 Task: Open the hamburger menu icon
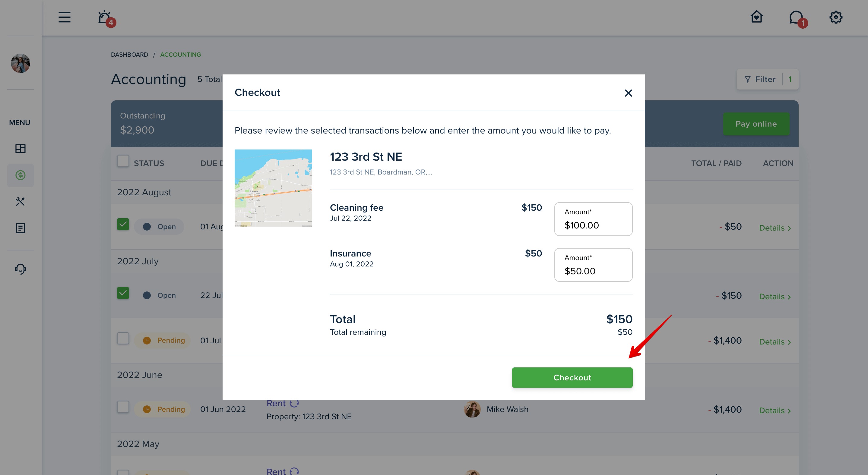64,17
